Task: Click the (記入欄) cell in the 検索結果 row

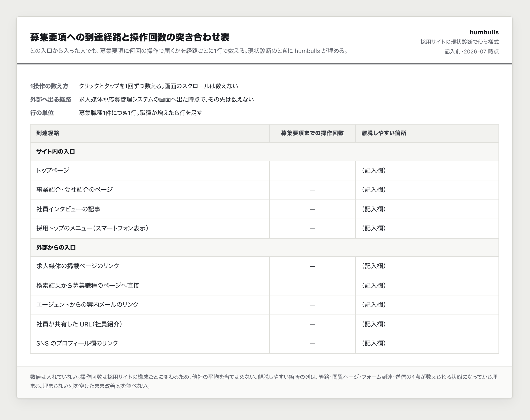Action: coord(427,286)
